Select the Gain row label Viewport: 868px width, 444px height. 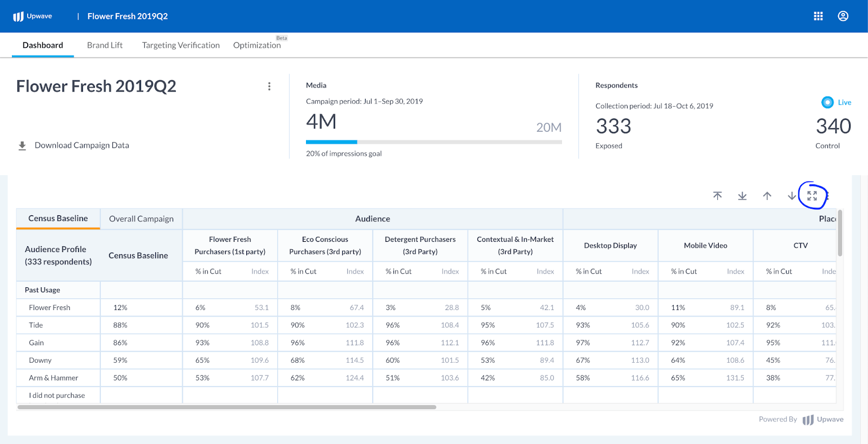click(x=36, y=343)
